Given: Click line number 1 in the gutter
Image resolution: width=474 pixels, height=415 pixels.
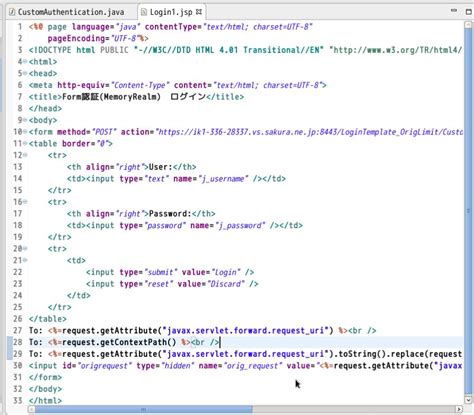Looking at the screenshot, I should [20, 27].
